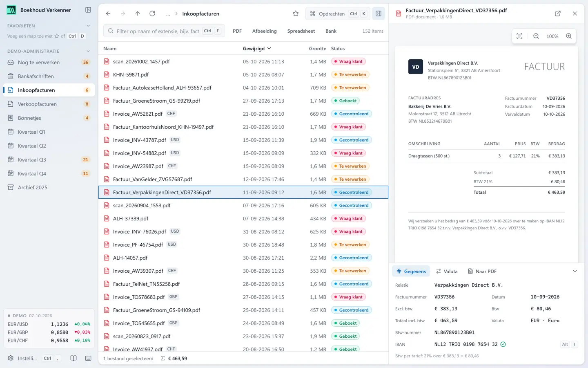Screen dimensions: 588x368
Task: Zoom in on the invoice preview
Action: click(x=569, y=36)
